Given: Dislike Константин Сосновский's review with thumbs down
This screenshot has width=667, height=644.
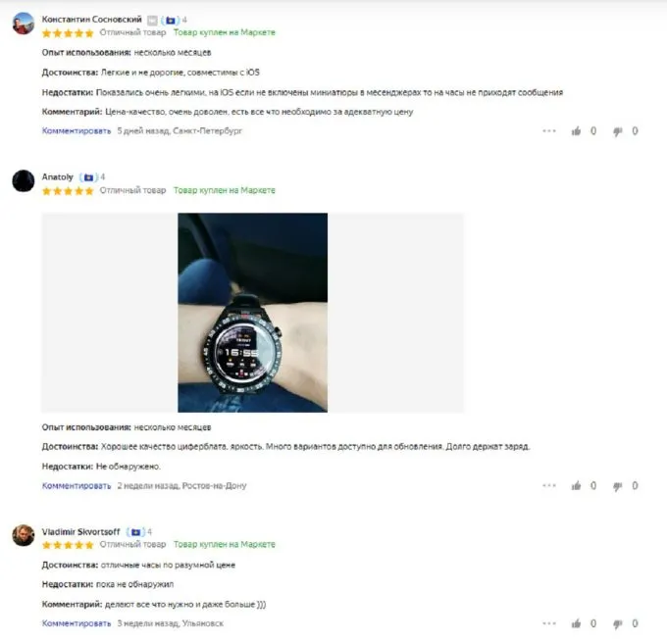Looking at the screenshot, I should pyautogui.click(x=618, y=131).
